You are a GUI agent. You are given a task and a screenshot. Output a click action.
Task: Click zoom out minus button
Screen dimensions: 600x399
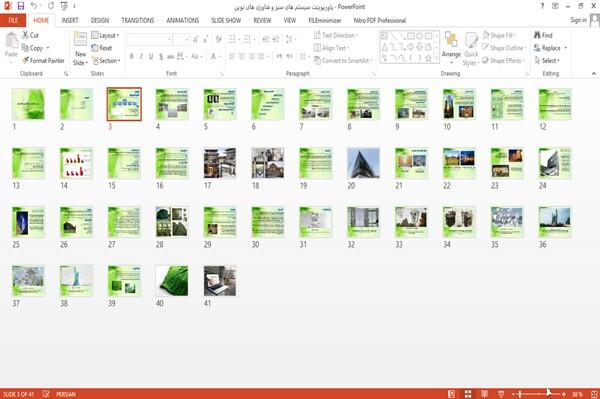point(514,394)
